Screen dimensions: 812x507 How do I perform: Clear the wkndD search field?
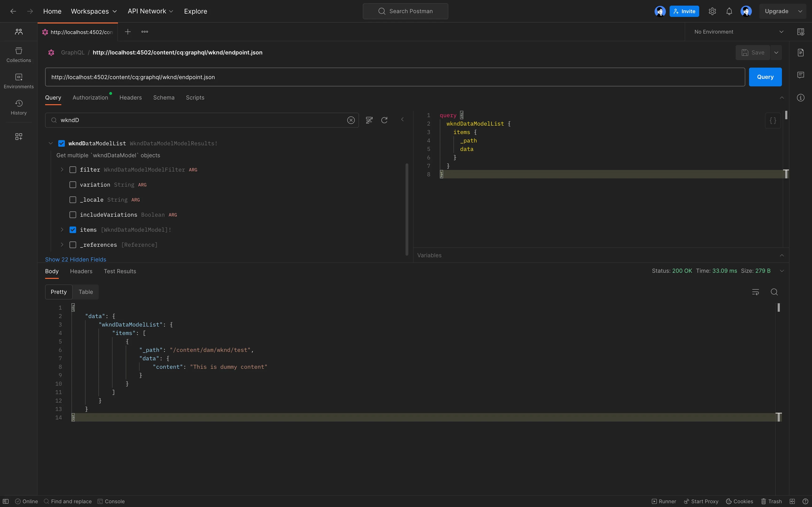pos(351,120)
